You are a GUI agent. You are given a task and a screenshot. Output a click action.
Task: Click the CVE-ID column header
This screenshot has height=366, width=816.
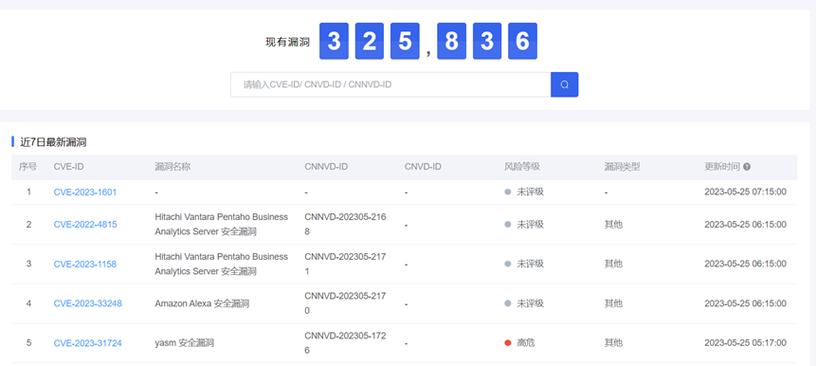point(69,167)
